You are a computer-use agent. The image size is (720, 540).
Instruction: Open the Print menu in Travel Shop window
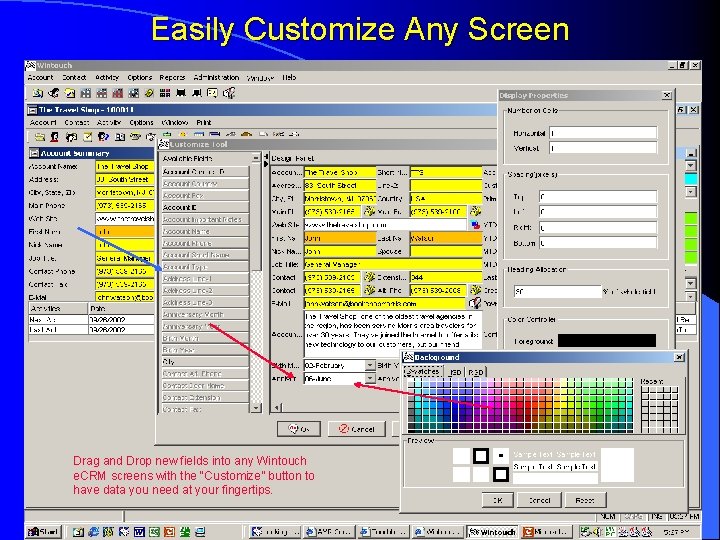coord(203,123)
